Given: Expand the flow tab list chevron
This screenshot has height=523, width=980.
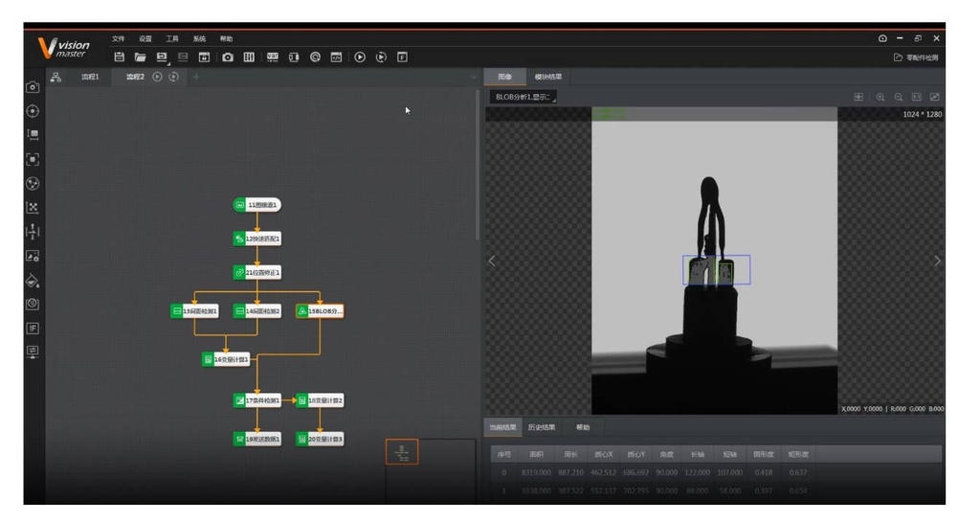Looking at the screenshot, I should (x=473, y=77).
